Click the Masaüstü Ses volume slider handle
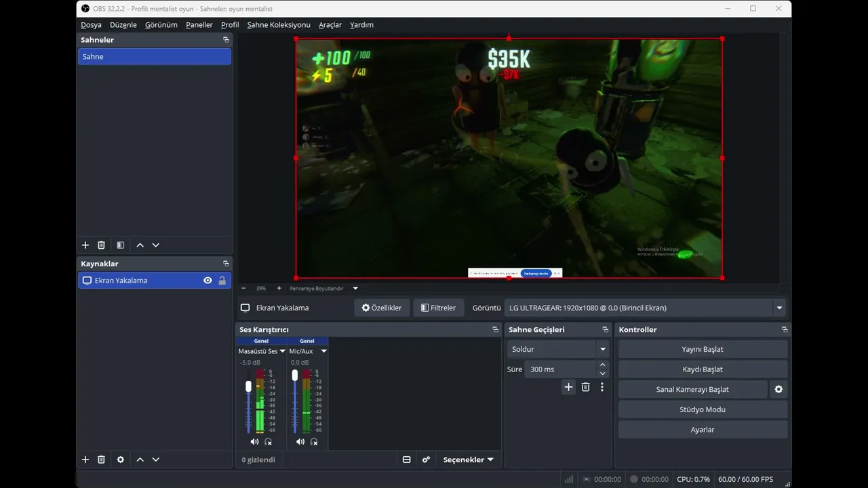The image size is (868, 488). click(248, 386)
